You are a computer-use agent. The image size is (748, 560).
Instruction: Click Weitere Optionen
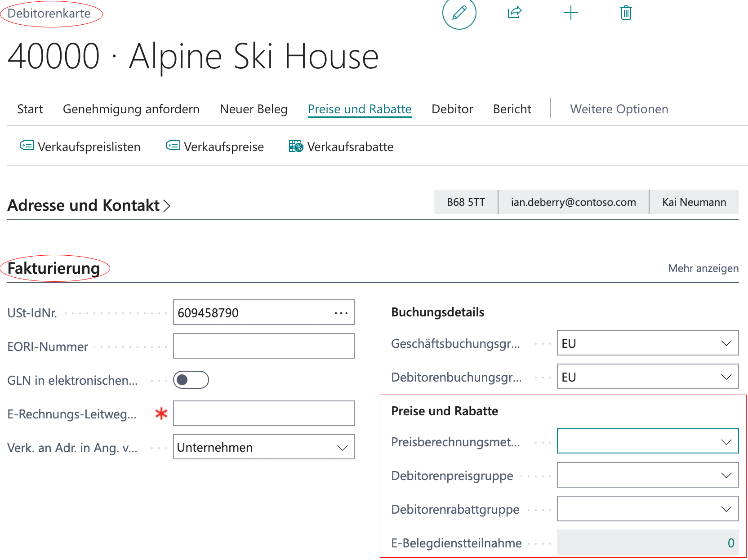coord(619,109)
